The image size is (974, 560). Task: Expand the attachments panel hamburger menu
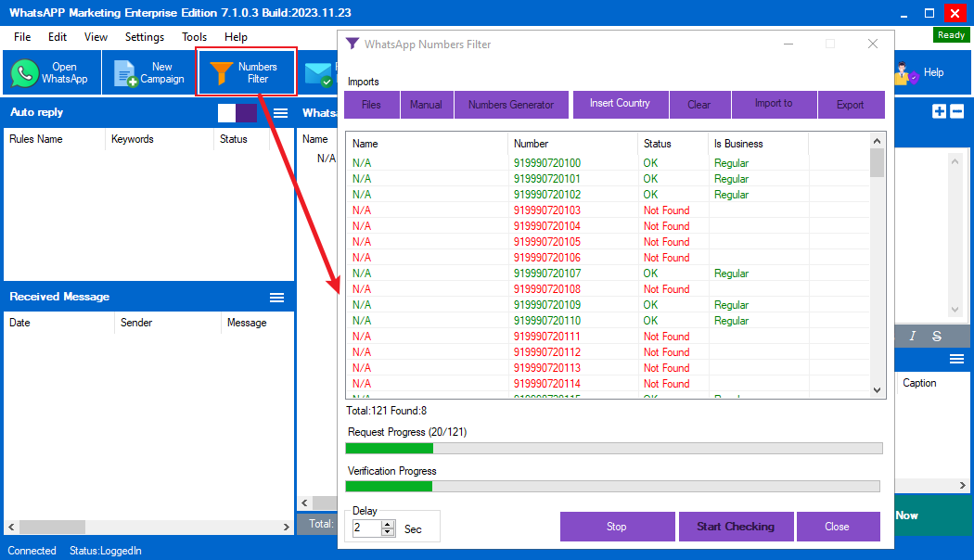click(x=956, y=359)
